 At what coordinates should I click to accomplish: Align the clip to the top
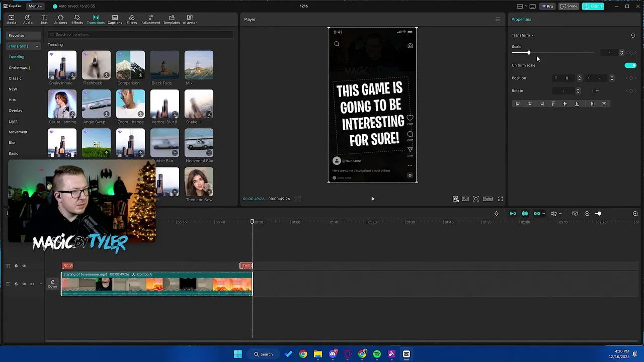coord(553,104)
